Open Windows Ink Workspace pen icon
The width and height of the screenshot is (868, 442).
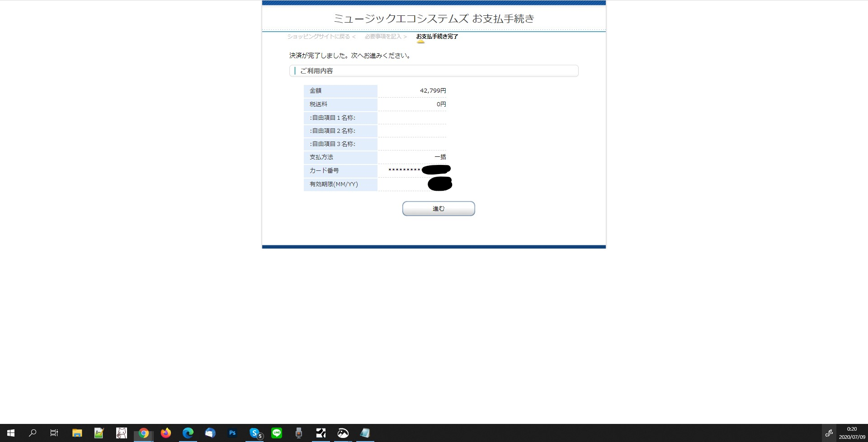click(x=829, y=433)
